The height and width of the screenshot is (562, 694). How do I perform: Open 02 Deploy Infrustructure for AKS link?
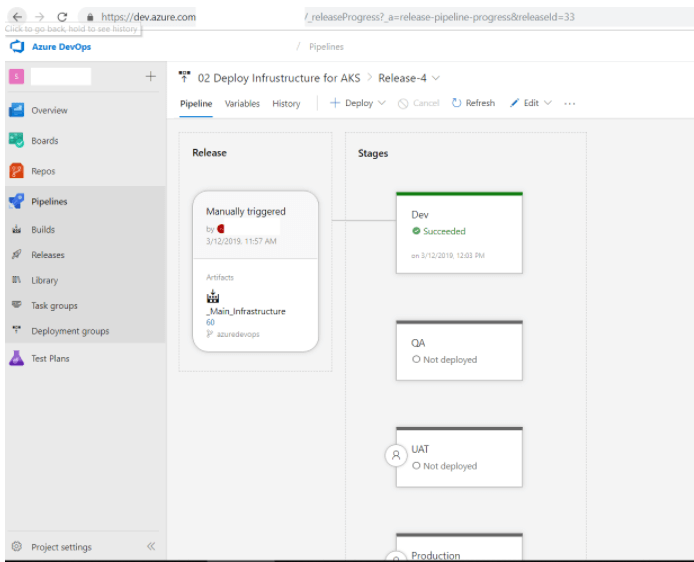coord(279,78)
